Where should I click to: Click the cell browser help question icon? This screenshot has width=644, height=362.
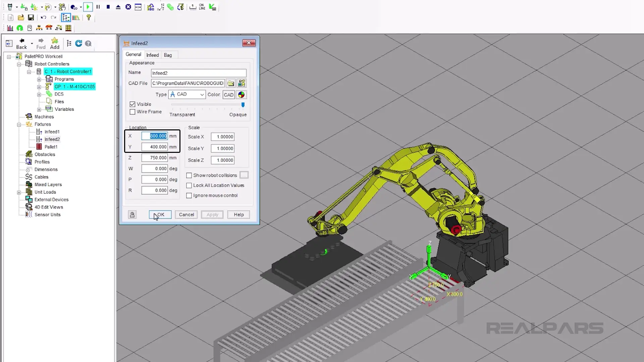88,44
